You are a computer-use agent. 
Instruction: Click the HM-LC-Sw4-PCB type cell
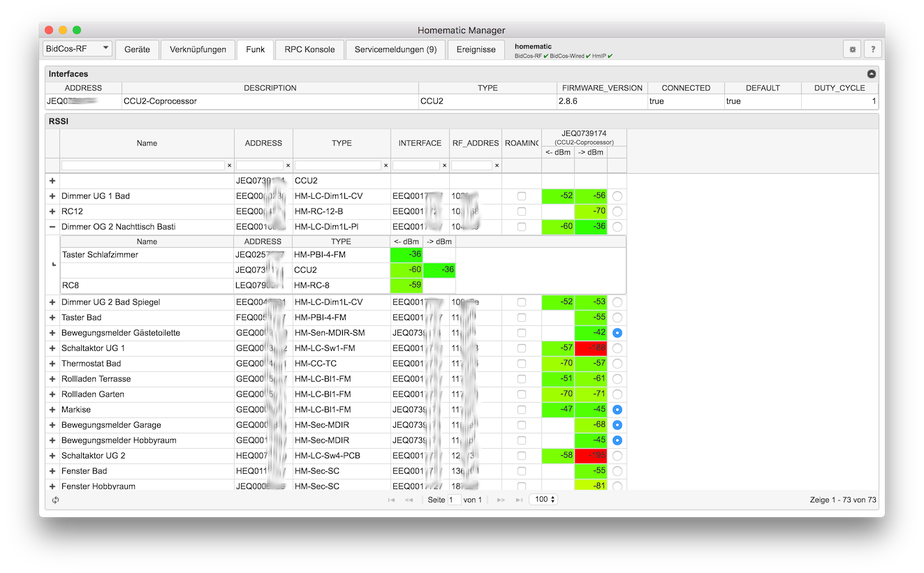[342, 456]
